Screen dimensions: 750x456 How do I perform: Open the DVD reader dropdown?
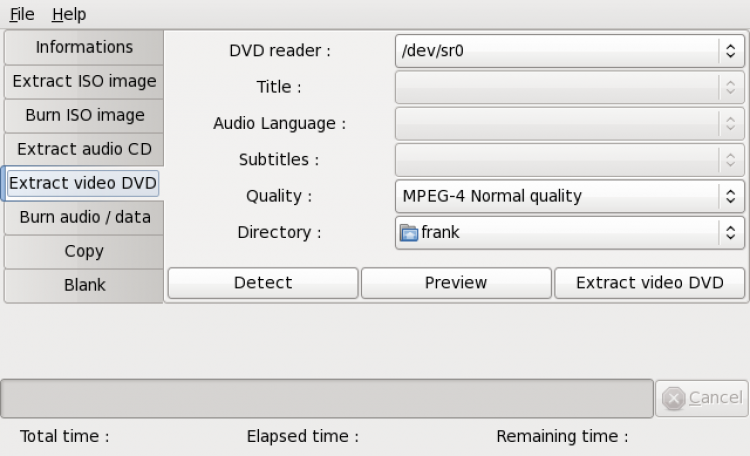pyautogui.click(x=570, y=51)
